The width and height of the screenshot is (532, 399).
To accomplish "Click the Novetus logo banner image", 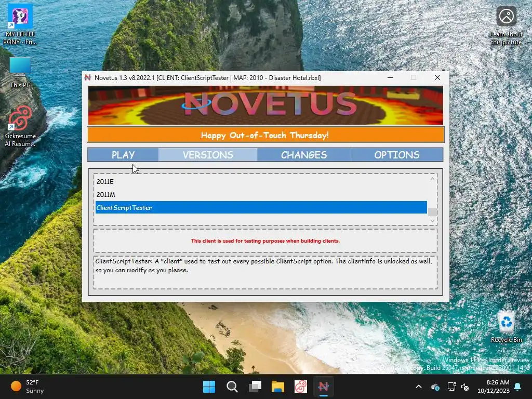I will pyautogui.click(x=265, y=105).
